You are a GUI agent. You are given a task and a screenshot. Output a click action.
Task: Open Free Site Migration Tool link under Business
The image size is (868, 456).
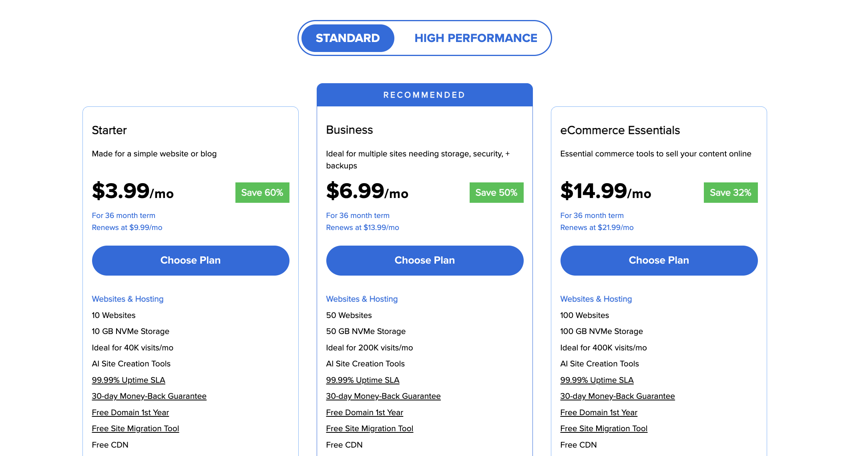(x=370, y=428)
